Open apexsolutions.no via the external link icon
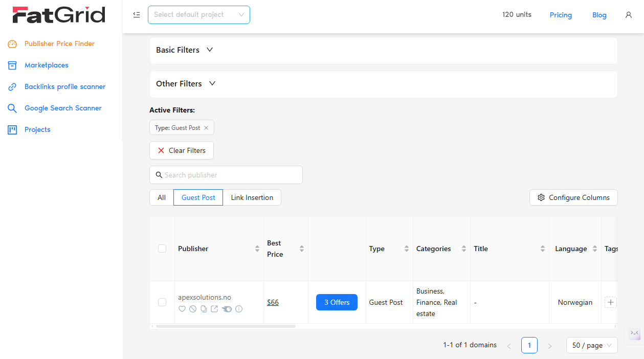644x359 pixels. [x=214, y=309]
